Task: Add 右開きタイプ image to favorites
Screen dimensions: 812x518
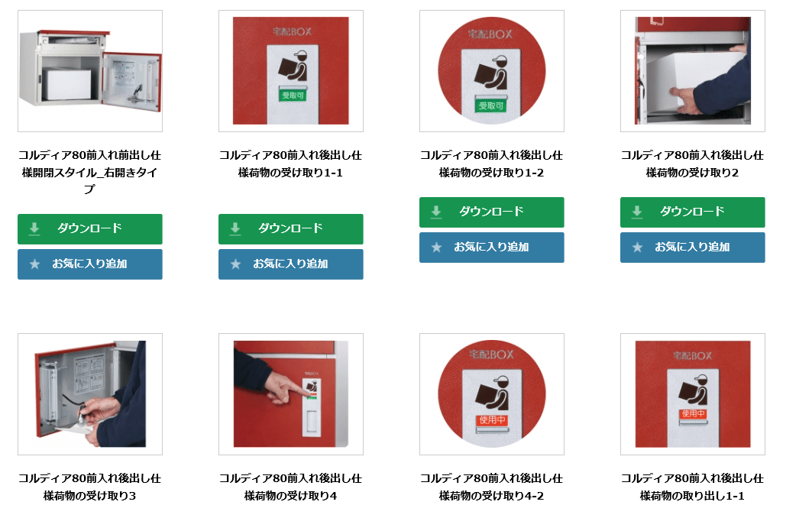Action: 89,264
